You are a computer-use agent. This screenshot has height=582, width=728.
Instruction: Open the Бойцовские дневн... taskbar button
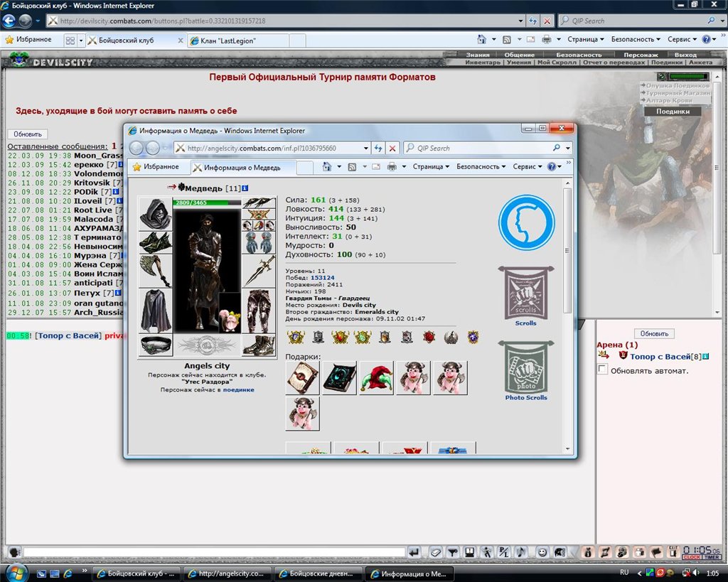click(320, 573)
